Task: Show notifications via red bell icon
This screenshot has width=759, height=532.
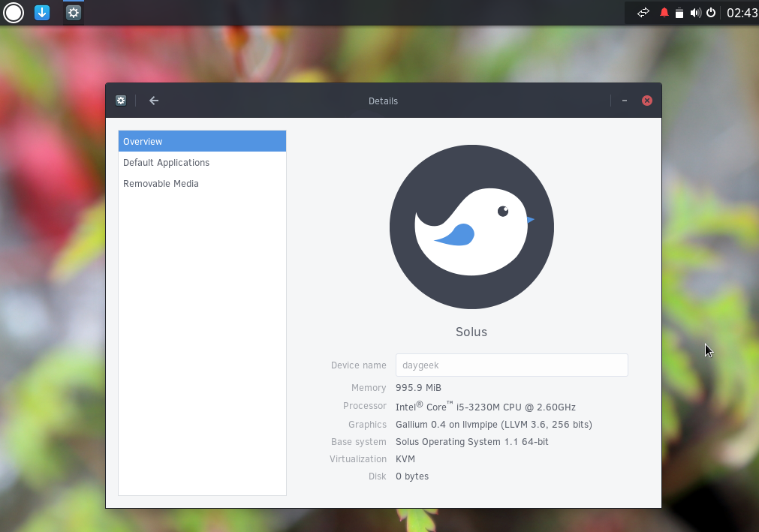Action: point(664,13)
